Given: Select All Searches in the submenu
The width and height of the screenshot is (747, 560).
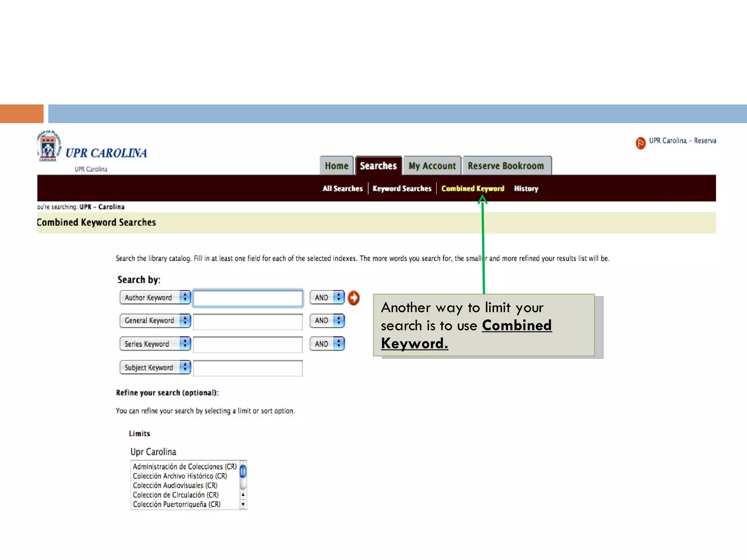Looking at the screenshot, I should point(342,188).
